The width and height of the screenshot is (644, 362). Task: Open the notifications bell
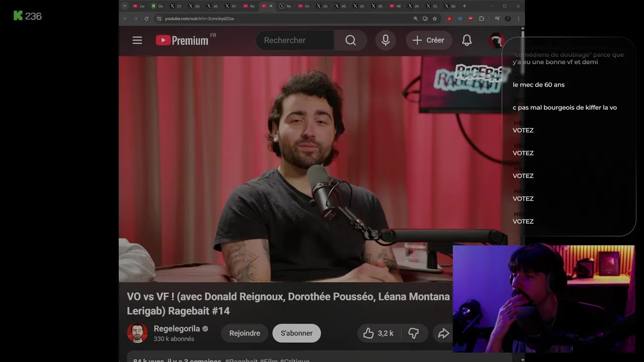click(467, 40)
